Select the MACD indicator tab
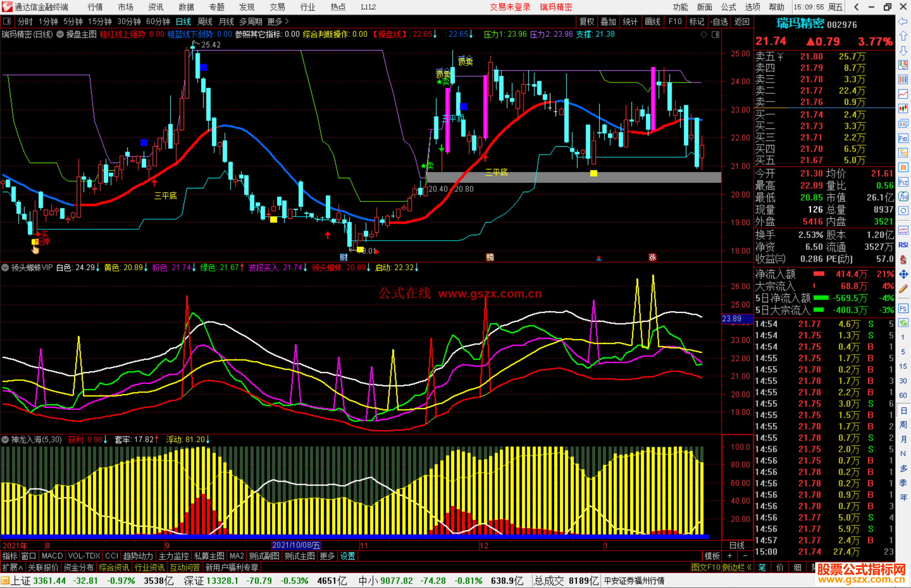This screenshot has height=588, width=911. click(x=52, y=556)
